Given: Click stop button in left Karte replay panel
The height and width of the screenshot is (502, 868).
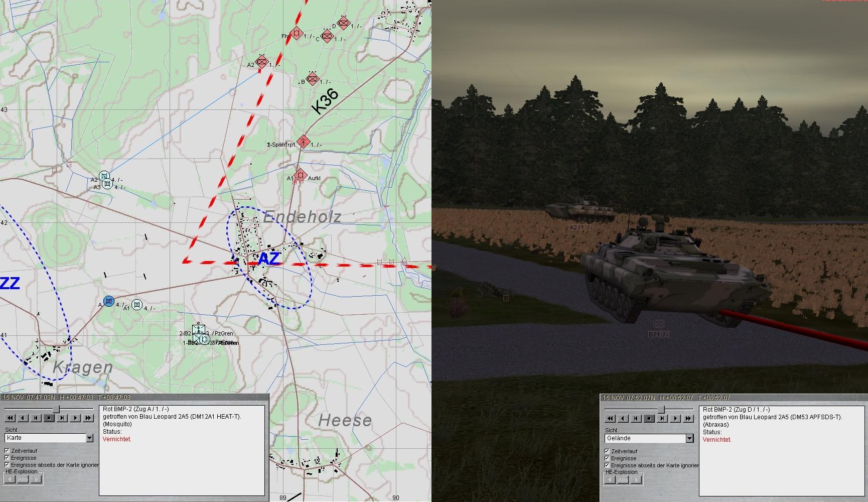Looking at the screenshot, I should point(49,418).
